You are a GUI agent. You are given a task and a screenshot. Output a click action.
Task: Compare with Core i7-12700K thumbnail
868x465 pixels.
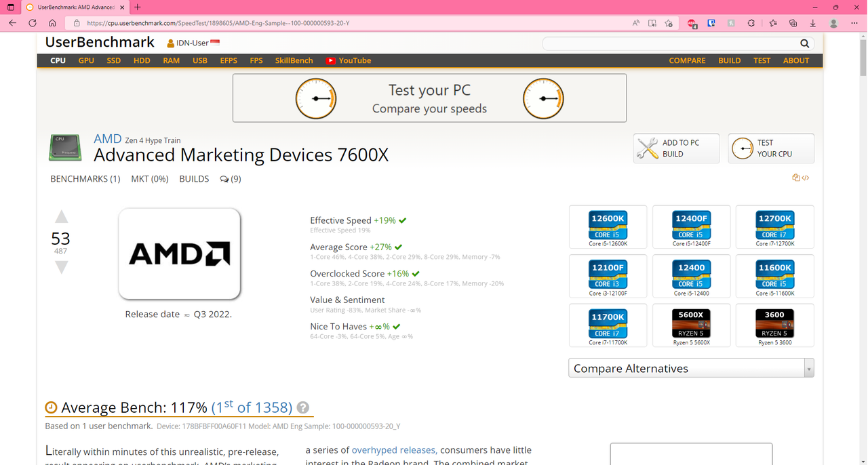774,227
